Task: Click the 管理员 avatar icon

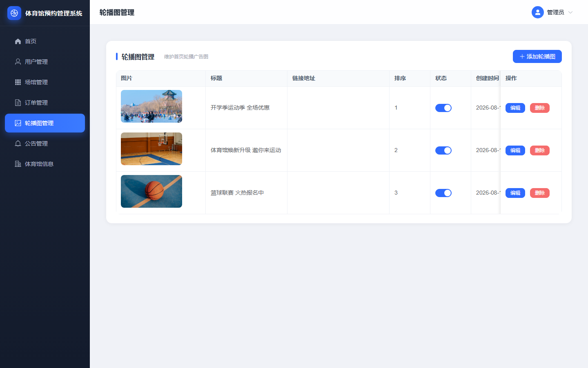Action: (538, 12)
